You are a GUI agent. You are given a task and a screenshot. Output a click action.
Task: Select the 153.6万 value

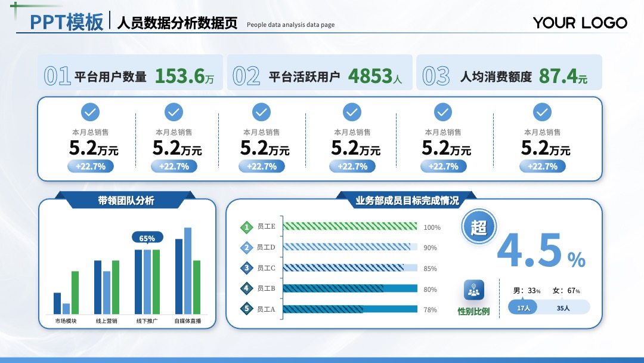coord(184,76)
